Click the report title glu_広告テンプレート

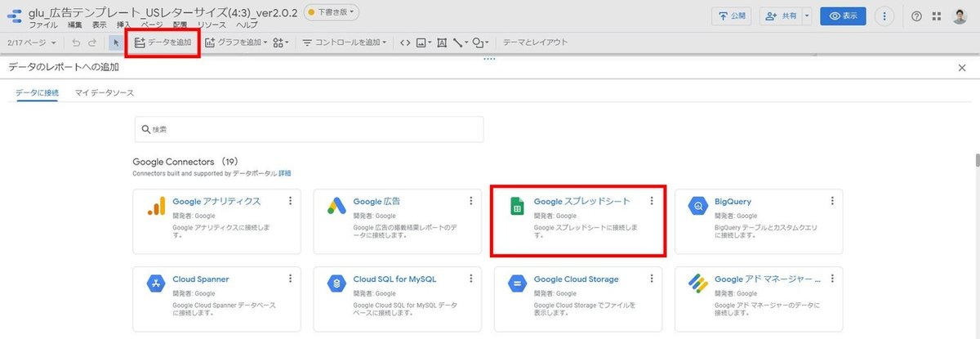[163, 12]
